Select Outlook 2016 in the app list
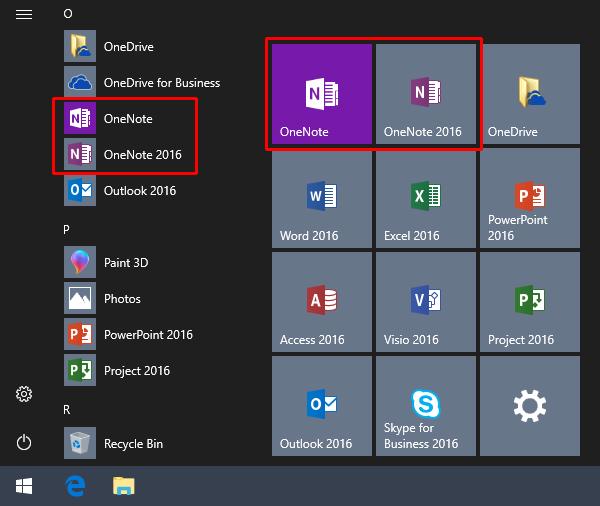Image resolution: width=600 pixels, height=506 pixels. click(139, 191)
